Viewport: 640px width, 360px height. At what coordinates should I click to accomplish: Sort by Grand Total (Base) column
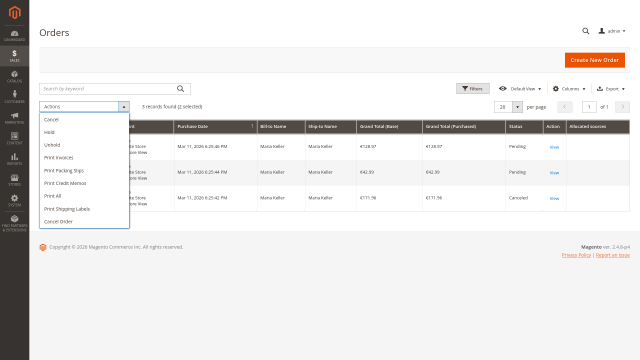(x=389, y=127)
